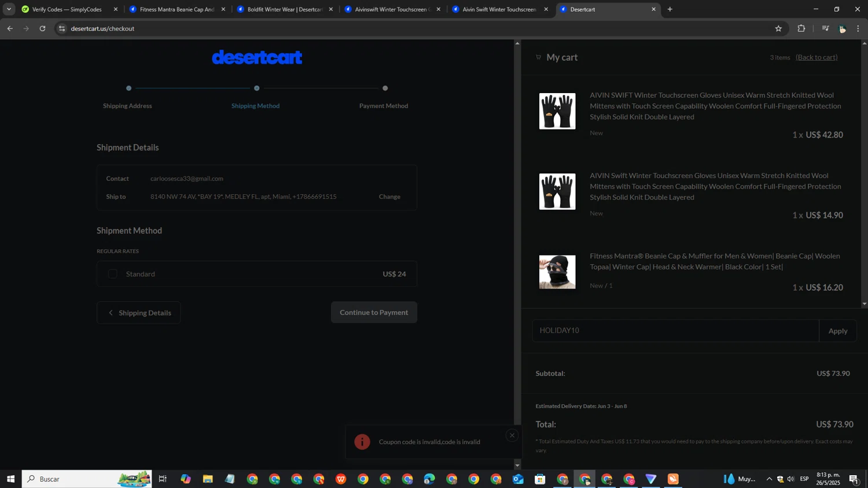868x488 pixels.
Task: Open the AIVIN SWIFT gloves US$ 42.80 thumbnail
Action: (557, 111)
